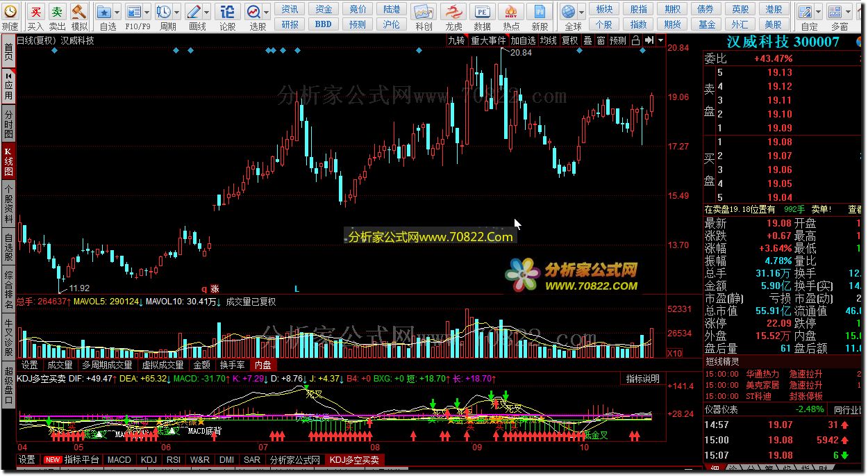Screen dimensions: 868x476
Task: Open the F10/F9 company info icon
Action: (133, 12)
